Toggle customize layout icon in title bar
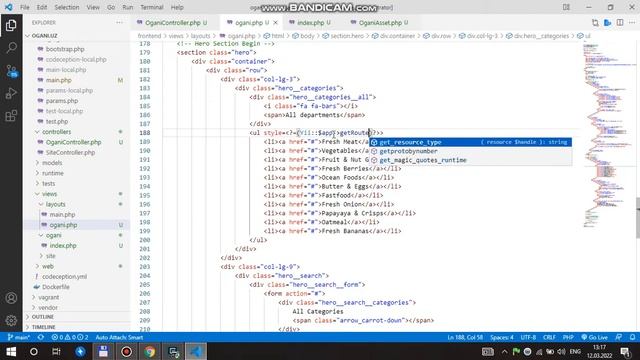 566,7
